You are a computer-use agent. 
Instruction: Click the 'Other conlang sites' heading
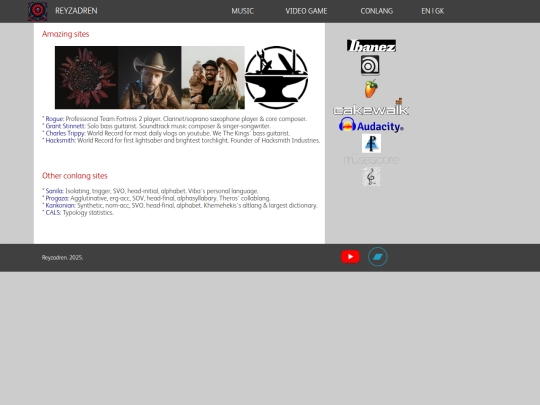[x=75, y=176]
